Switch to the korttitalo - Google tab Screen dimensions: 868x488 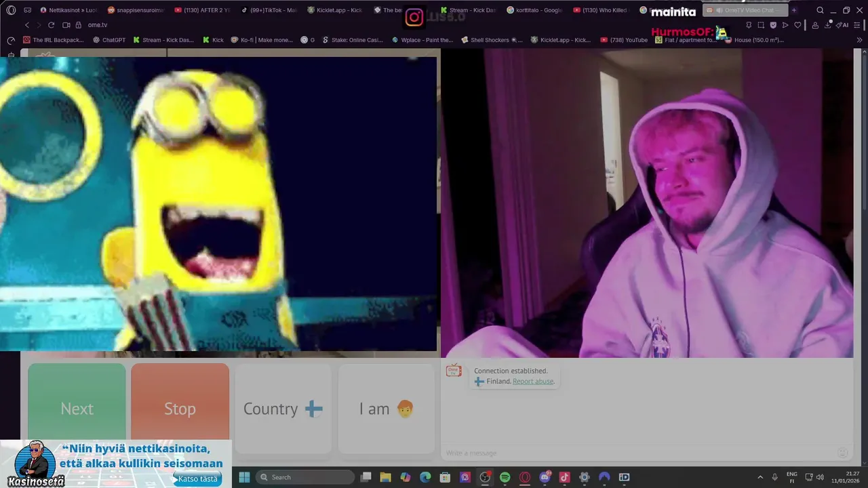point(535,10)
